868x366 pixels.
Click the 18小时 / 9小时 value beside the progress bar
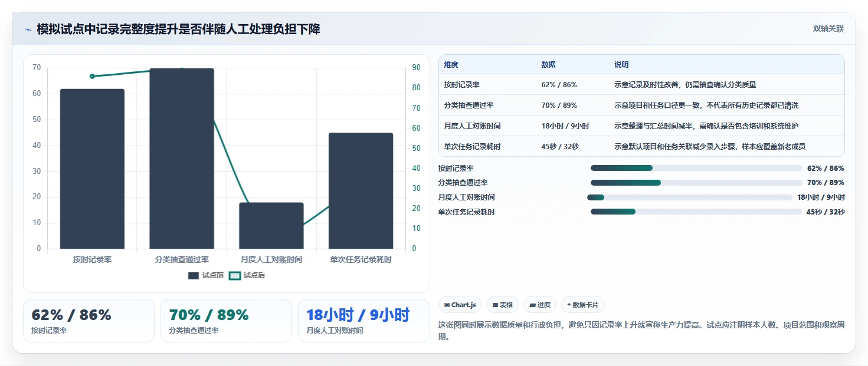point(821,197)
